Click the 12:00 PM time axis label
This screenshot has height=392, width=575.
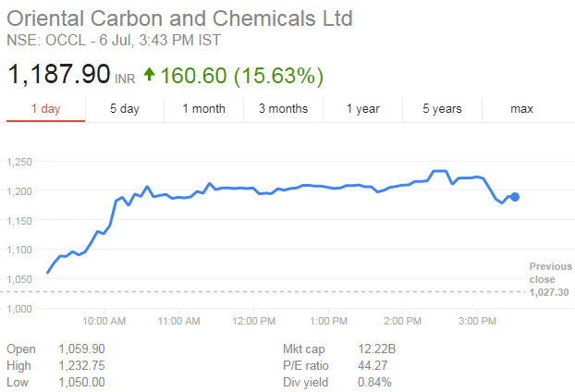click(x=254, y=322)
